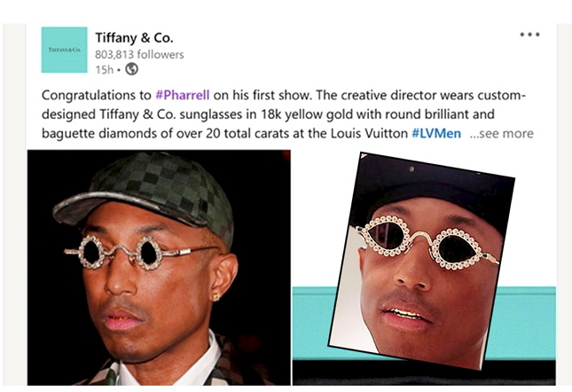Viewport: 572px width, 392px height.
Task: Click the gold earring in the left photo
Action: pos(216,297)
